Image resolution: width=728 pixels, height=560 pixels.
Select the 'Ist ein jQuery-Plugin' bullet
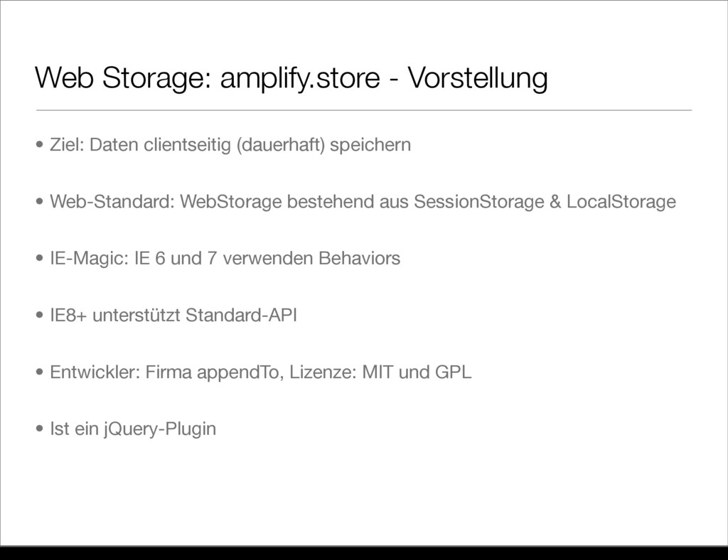[133, 429]
